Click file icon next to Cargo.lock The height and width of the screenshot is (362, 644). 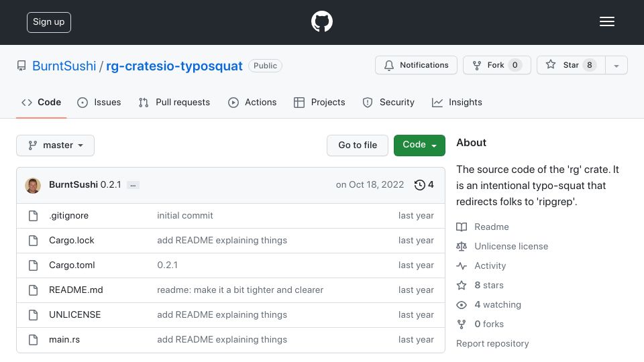[x=34, y=241]
